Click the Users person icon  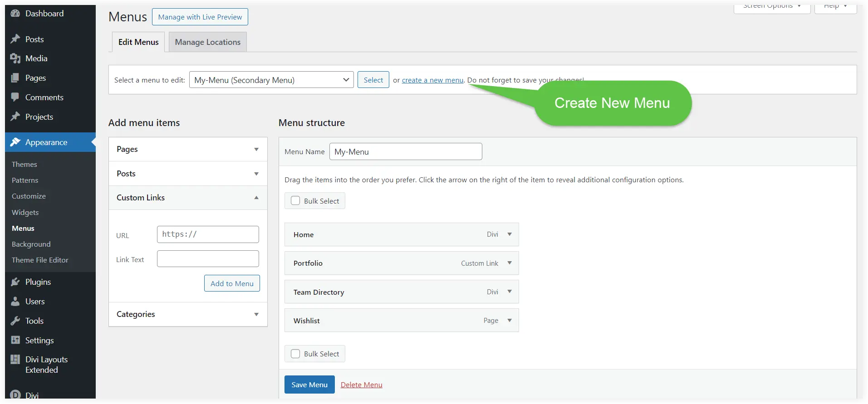pos(15,302)
